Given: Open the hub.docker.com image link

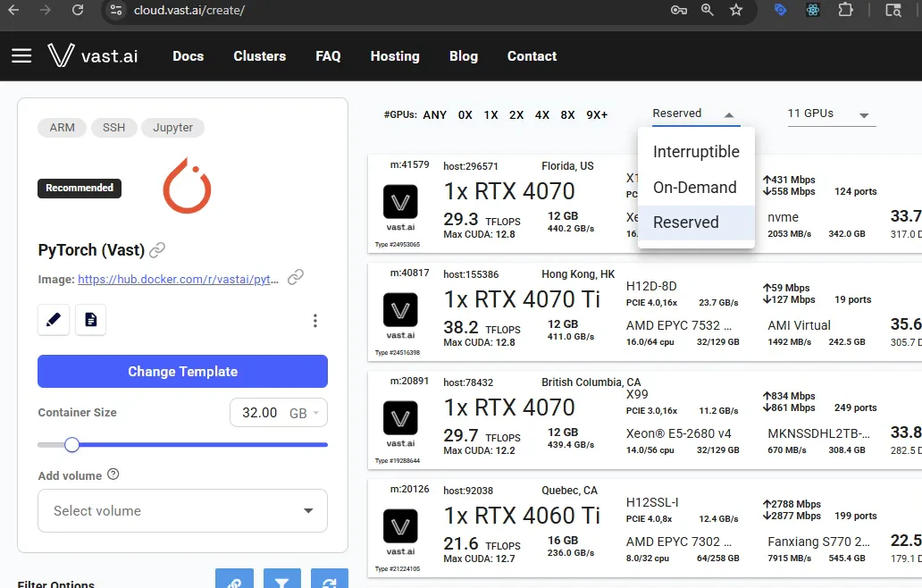Looking at the screenshot, I should pos(178,280).
